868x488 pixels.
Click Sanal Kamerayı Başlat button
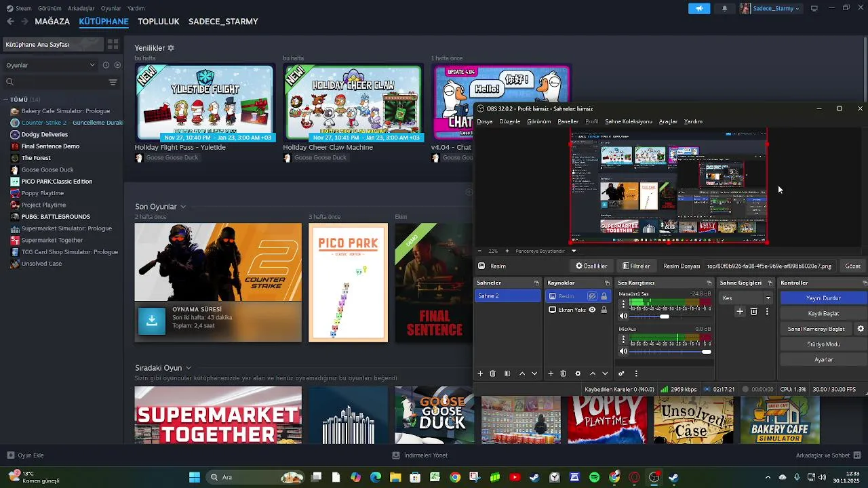pyautogui.click(x=816, y=329)
